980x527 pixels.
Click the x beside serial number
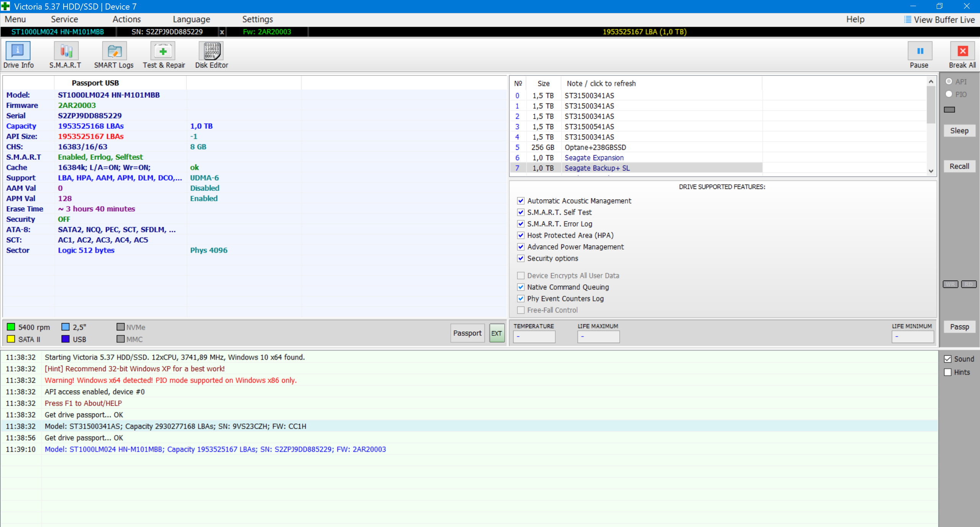222,32
